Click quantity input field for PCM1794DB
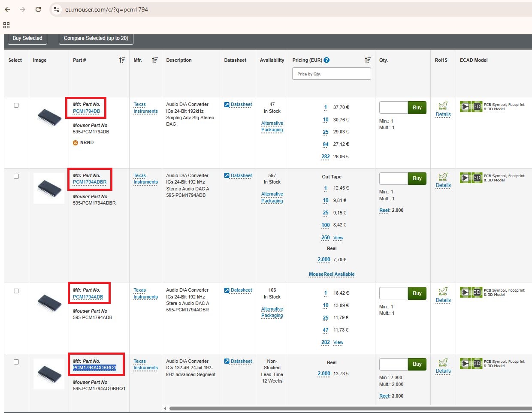Image resolution: width=532 pixels, height=413 pixels. pyautogui.click(x=393, y=108)
